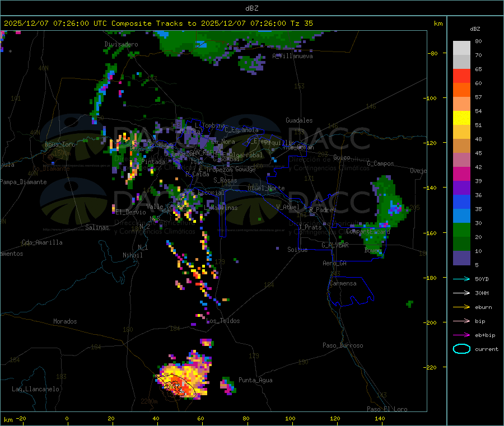
Task: Click the white 30HM arrow symbol in legend
Action: 461,293
